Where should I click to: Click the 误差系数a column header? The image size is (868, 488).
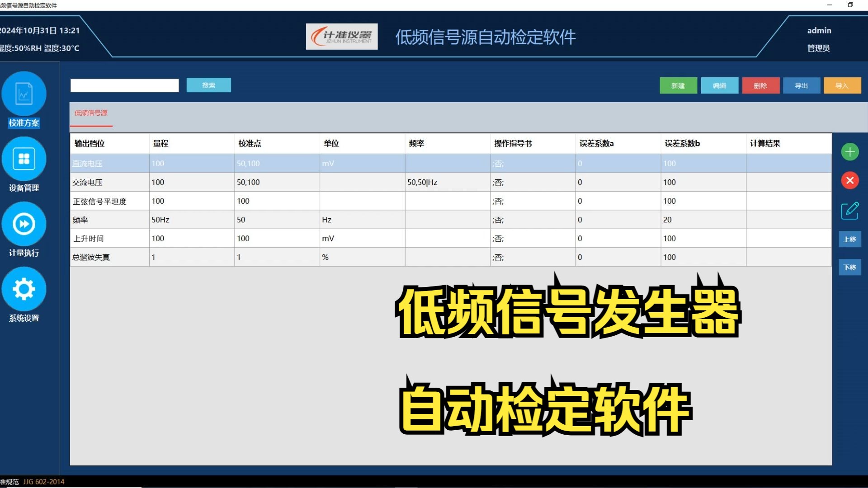(x=618, y=143)
